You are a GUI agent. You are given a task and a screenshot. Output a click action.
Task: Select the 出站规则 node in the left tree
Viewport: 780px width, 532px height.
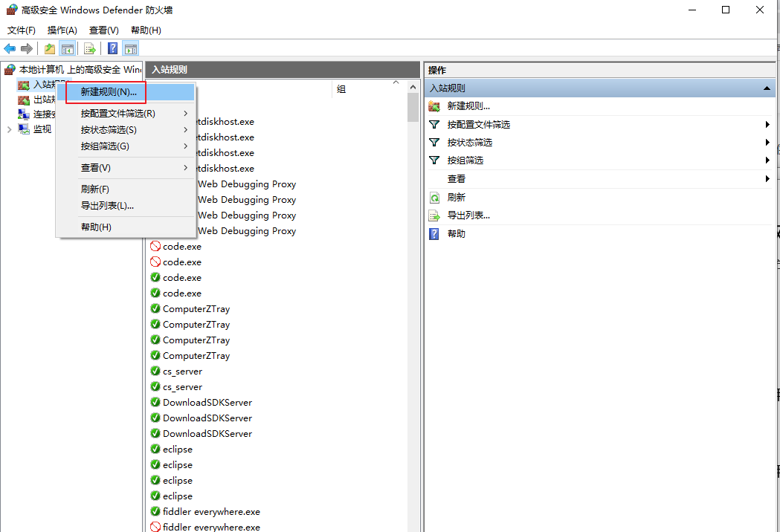[37, 100]
